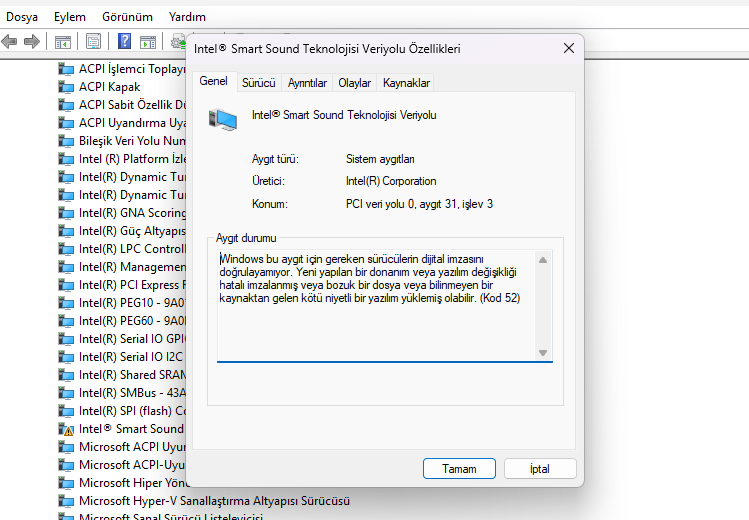The height and width of the screenshot is (520, 749).
Task: Click the blue Help question mark icon
Action: [x=124, y=41]
